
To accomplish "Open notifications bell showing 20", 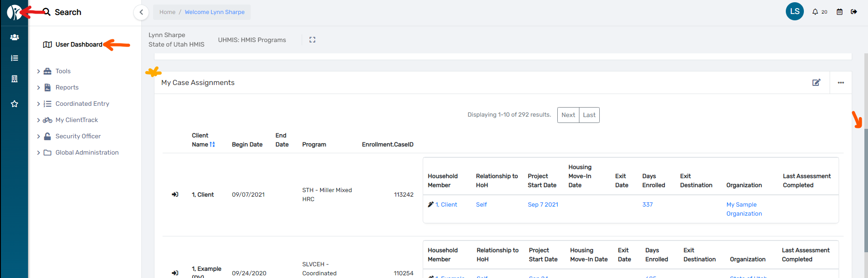I will (820, 12).
